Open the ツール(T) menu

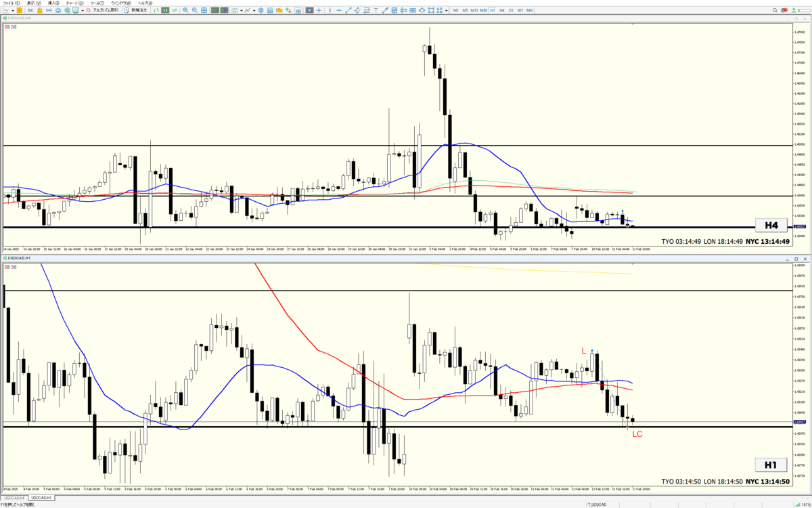tap(97, 3)
